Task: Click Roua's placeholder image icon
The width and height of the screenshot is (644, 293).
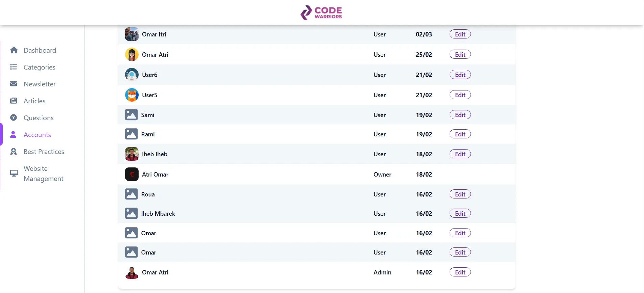Action: 131,194
